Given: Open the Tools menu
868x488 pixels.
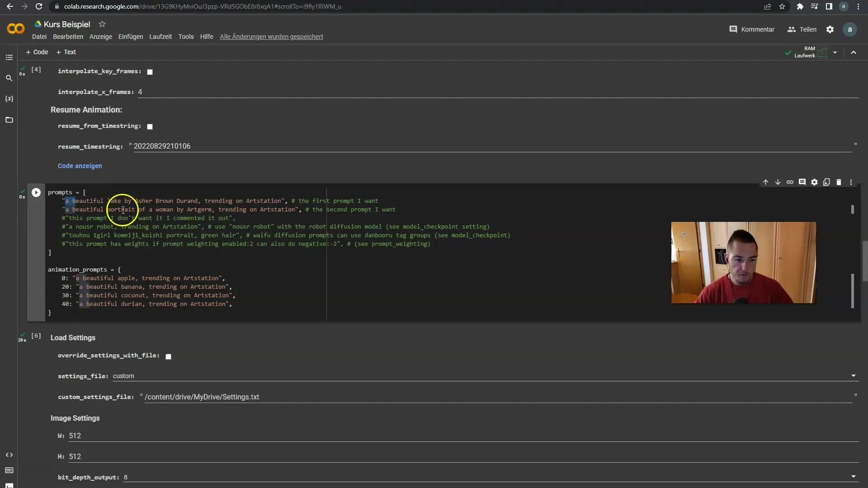Looking at the screenshot, I should coord(186,37).
